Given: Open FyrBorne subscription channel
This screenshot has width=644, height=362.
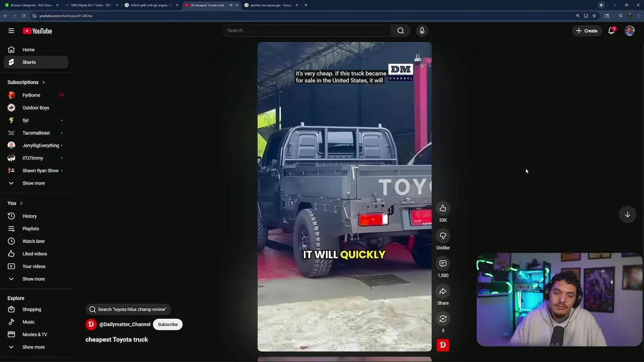Looking at the screenshot, I should pos(36,95).
